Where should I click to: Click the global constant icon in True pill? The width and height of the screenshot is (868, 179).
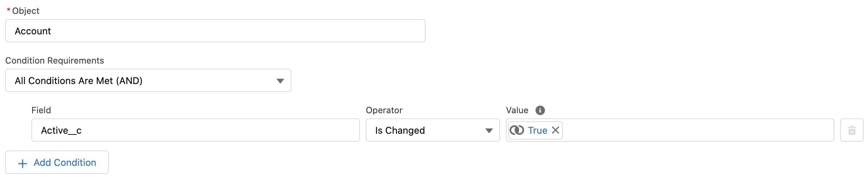517,130
